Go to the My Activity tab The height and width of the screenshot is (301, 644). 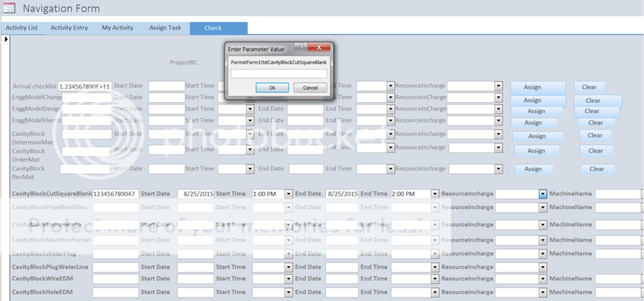[x=118, y=28]
